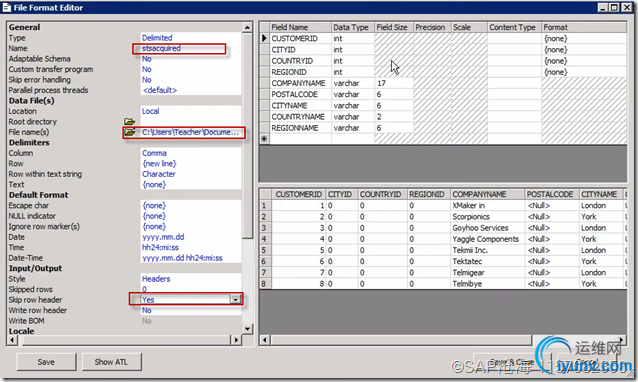The height and width of the screenshot is (382, 638).
Task: Toggle Skip error handling value No
Action: click(x=146, y=80)
